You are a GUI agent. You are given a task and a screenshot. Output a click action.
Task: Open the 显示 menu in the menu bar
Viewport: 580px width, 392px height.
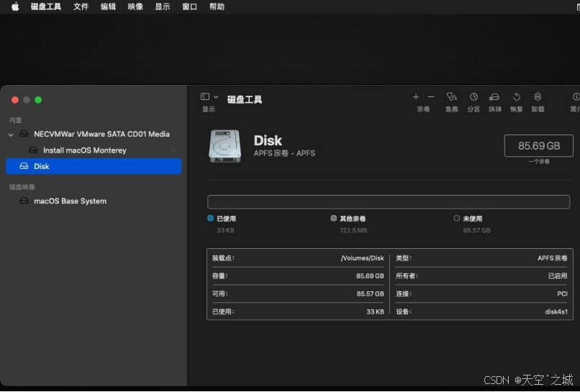click(x=162, y=6)
